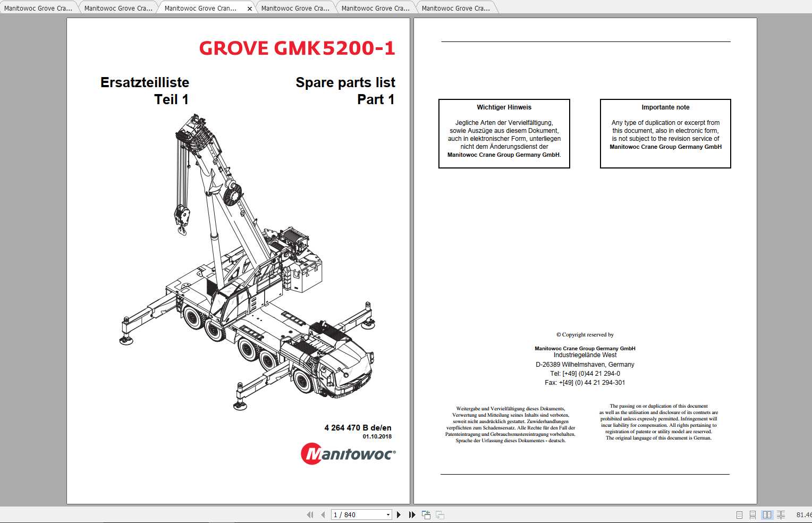Switch to the fourth Manitowoc Grove tab
Screen dimensions: 812x523
[295, 8]
